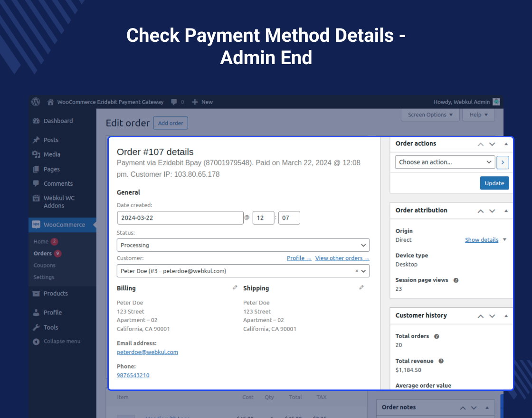Viewport: 532px width, 418px height.
Task: Show help for Session page views
Action: point(456,280)
